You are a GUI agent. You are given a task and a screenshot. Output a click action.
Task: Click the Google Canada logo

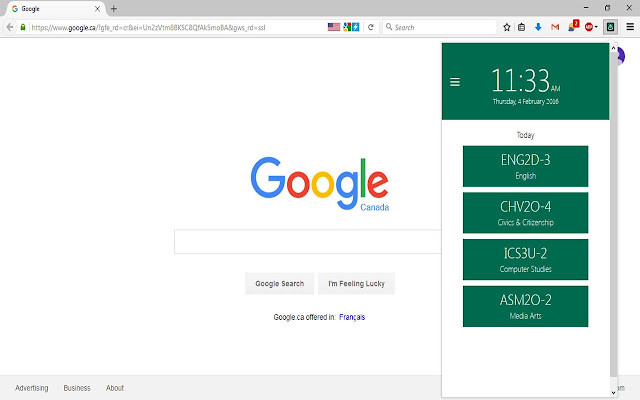pyautogui.click(x=320, y=184)
